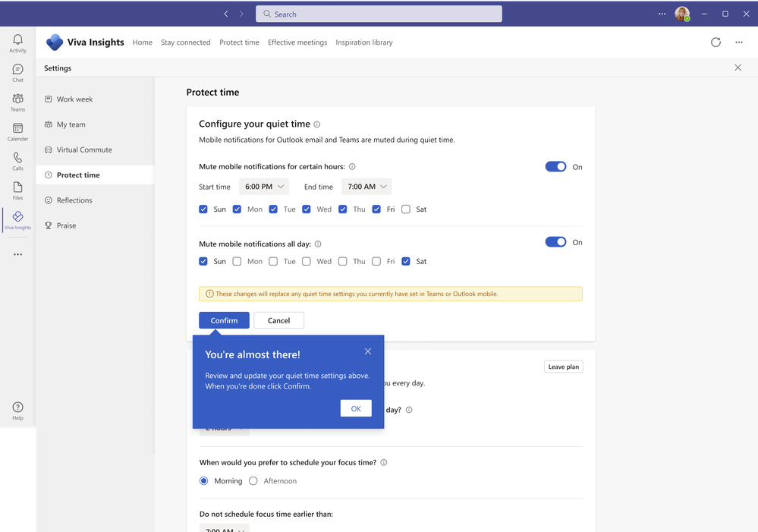Viewport: 758px width, 532px height.
Task: Check Tue in all day row
Action: (273, 262)
